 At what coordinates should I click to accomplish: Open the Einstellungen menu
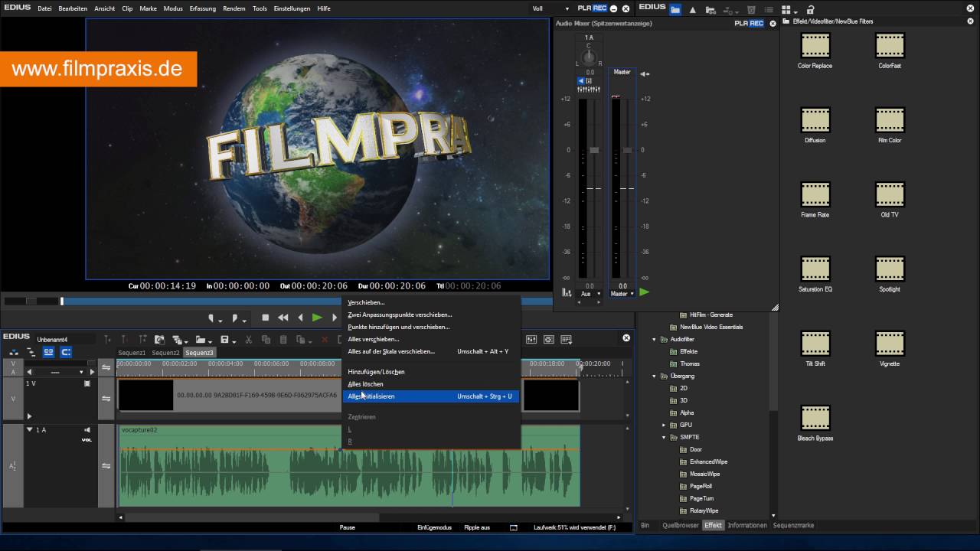tap(292, 8)
